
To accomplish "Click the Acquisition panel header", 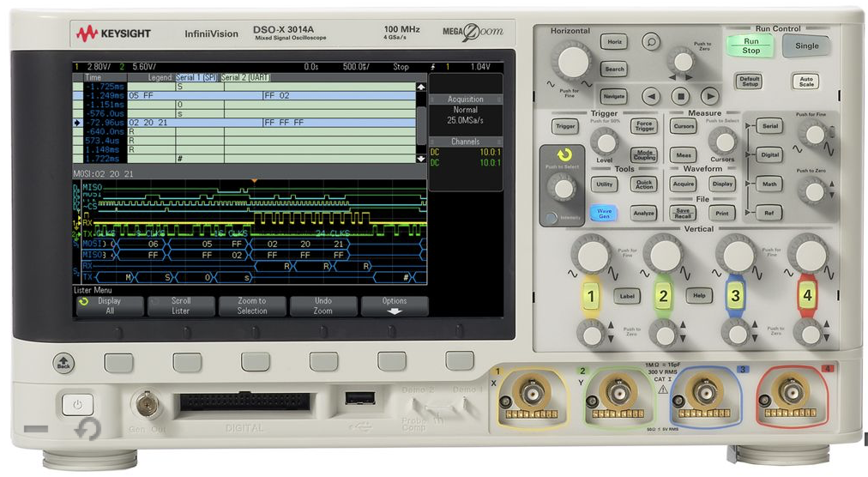I will coord(466,100).
